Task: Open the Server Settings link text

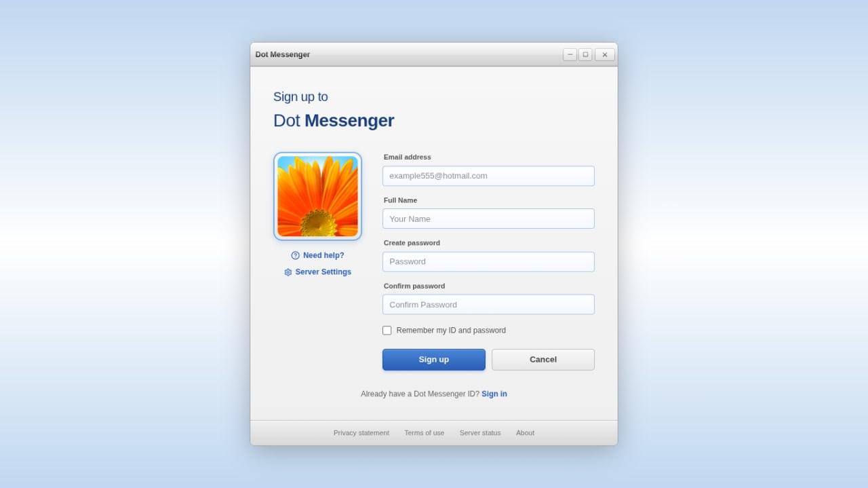Action: coord(323,272)
